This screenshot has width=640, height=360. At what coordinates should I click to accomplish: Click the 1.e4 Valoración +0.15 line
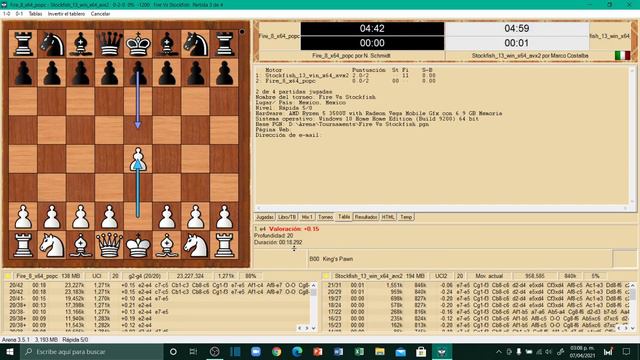(x=287, y=229)
